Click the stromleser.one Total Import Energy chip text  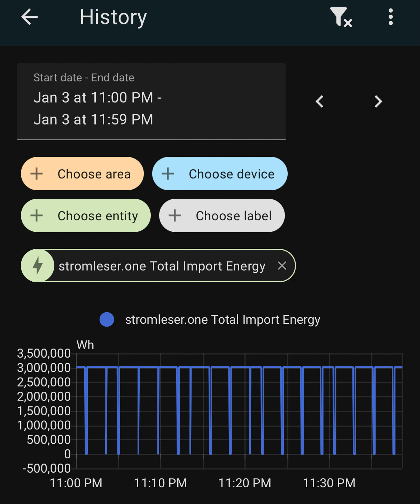162,266
